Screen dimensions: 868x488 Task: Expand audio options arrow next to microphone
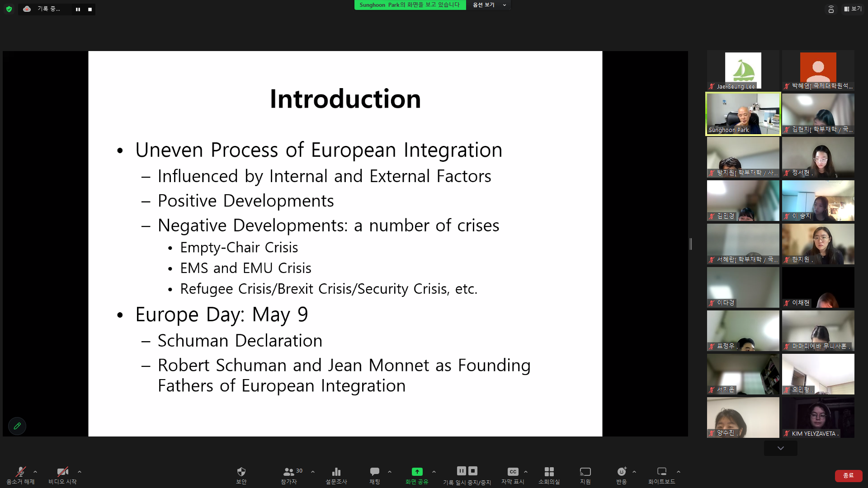(x=35, y=472)
